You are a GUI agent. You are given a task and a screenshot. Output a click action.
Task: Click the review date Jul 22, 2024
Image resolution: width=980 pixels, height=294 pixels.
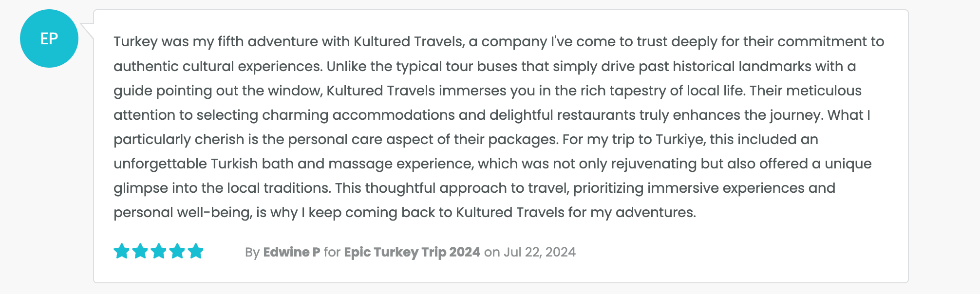coord(539,252)
